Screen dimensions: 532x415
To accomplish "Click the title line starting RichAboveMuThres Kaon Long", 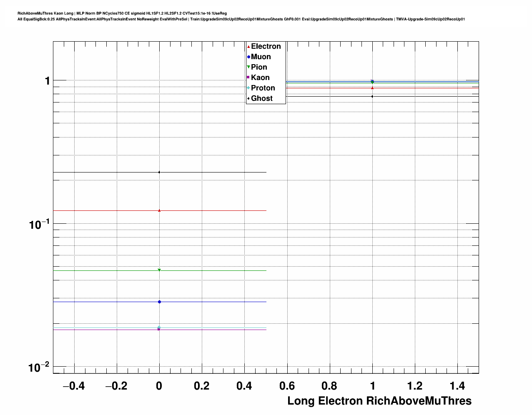I will [x=122, y=13].
